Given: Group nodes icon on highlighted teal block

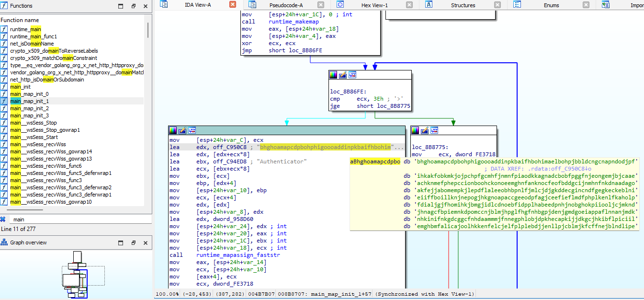Looking at the screenshot, I should tap(192, 130).
